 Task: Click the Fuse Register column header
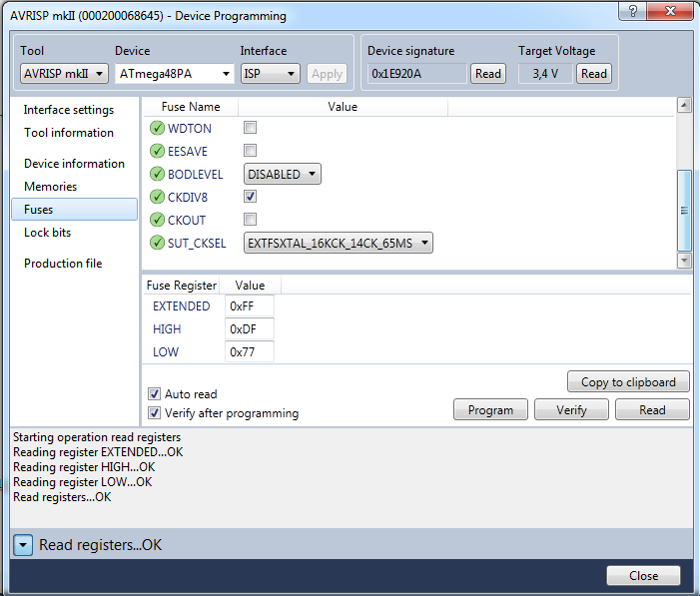click(x=182, y=286)
